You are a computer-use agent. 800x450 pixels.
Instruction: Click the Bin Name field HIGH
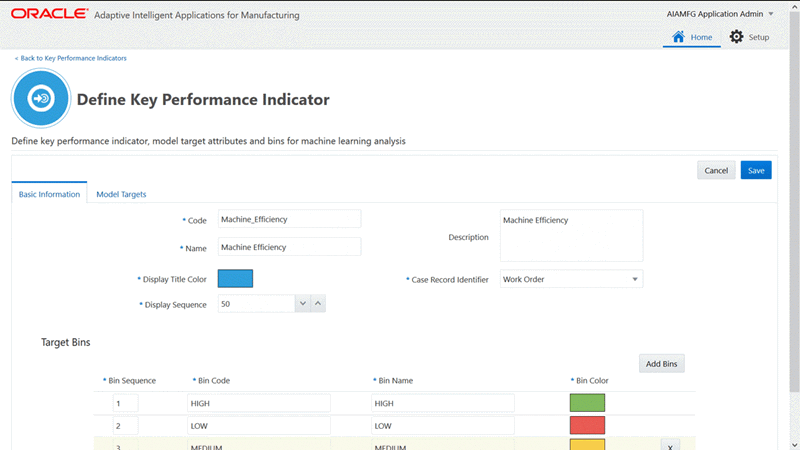click(443, 403)
